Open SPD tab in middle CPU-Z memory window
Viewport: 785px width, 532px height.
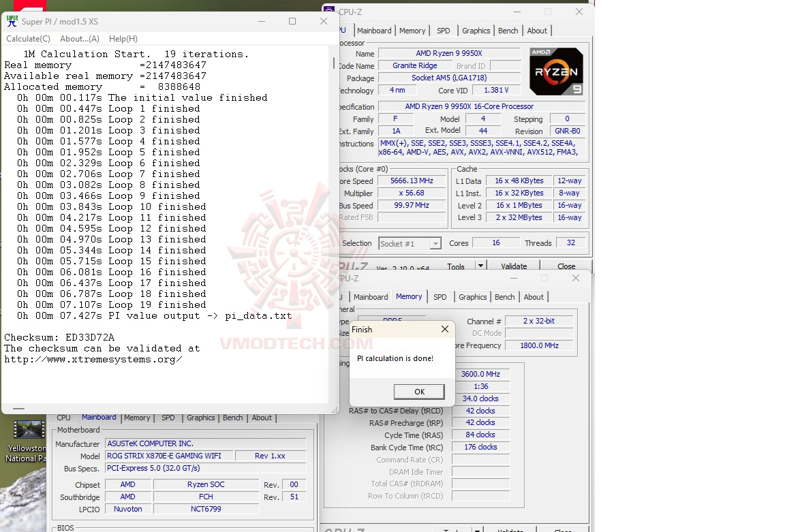click(x=440, y=297)
